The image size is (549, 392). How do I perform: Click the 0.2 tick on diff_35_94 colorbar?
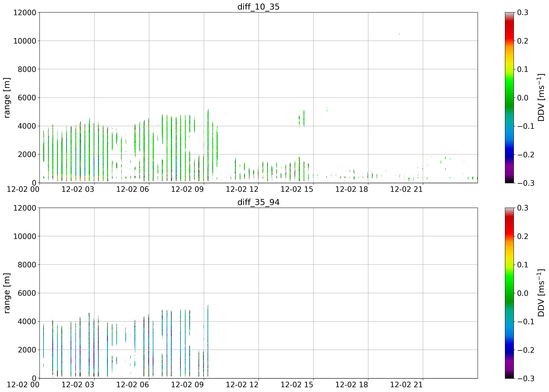(x=523, y=236)
